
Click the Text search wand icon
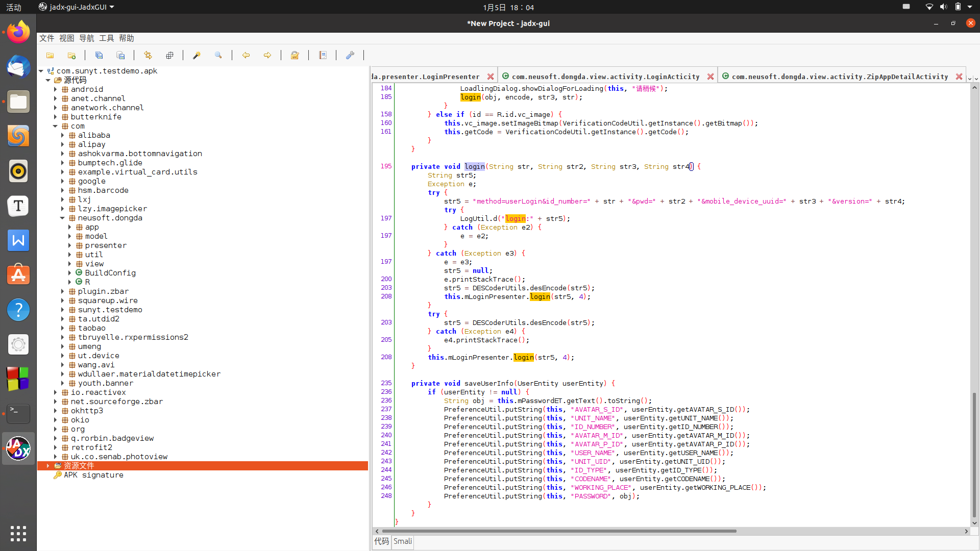click(197, 55)
